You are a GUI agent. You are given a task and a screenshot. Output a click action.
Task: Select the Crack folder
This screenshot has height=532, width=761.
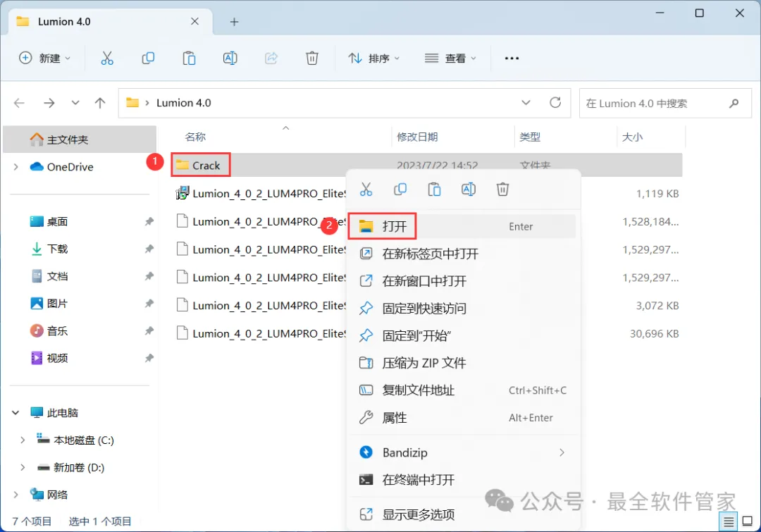(x=200, y=165)
